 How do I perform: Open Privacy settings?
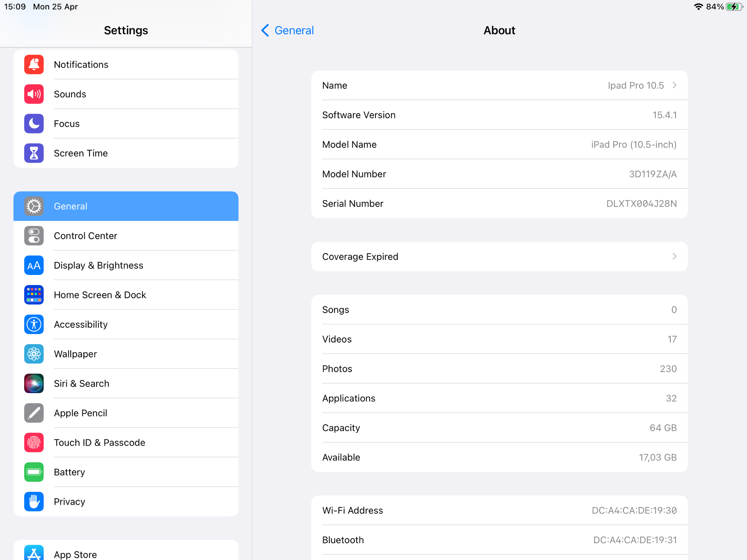[126, 502]
